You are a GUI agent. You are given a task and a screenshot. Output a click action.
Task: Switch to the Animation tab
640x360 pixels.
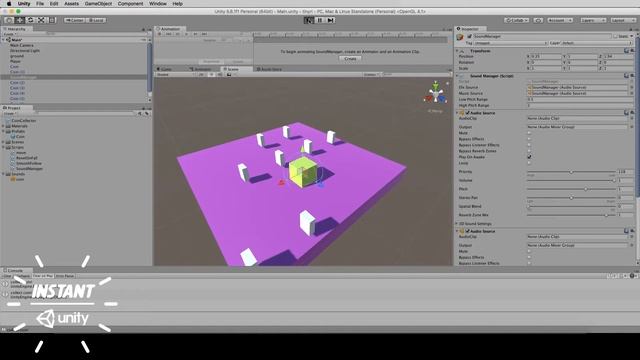pos(169,29)
